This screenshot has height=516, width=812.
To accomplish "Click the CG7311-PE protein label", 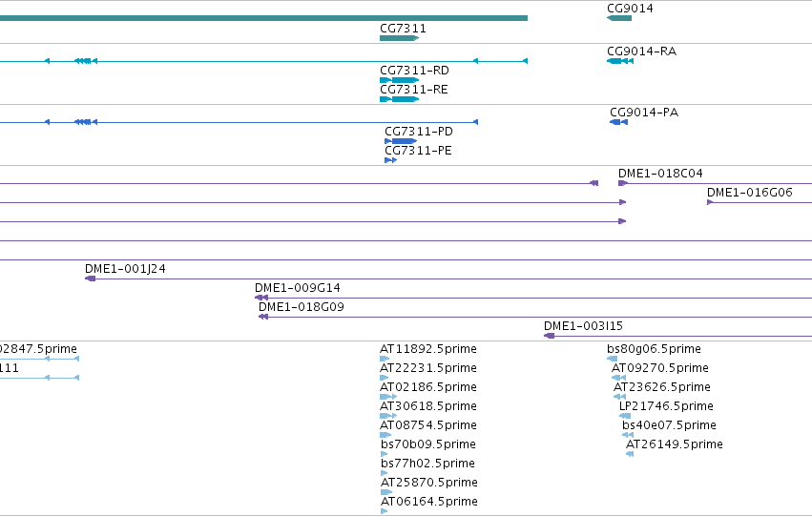I will [x=418, y=151].
